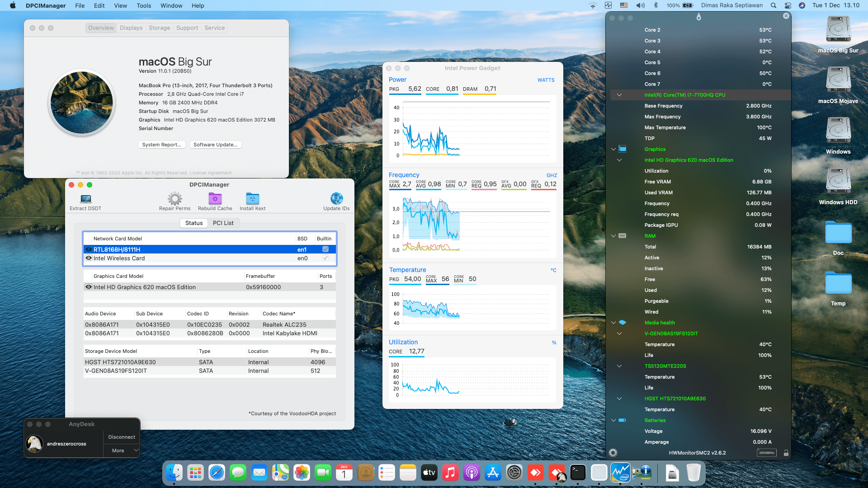Collapse the V-GEN08AS19FS120IT drive group
The height and width of the screenshot is (488, 868).
619,333
